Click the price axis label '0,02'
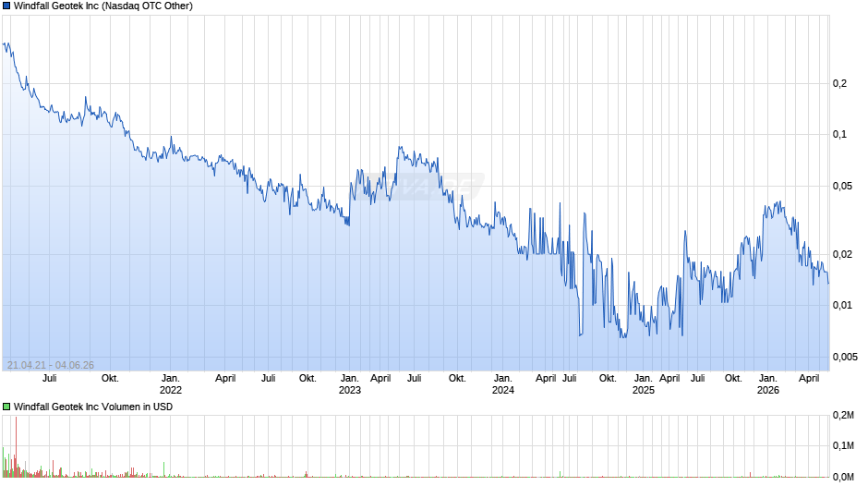The width and height of the screenshot is (868, 486). click(x=842, y=254)
